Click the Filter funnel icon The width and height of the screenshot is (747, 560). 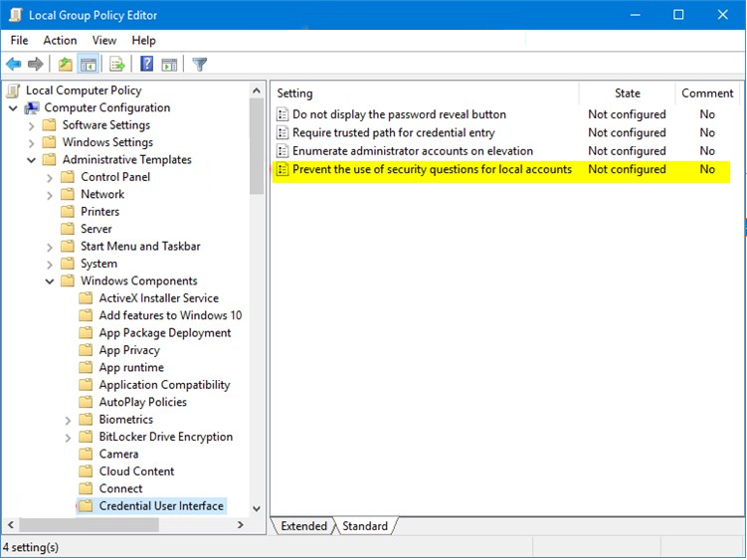(200, 64)
